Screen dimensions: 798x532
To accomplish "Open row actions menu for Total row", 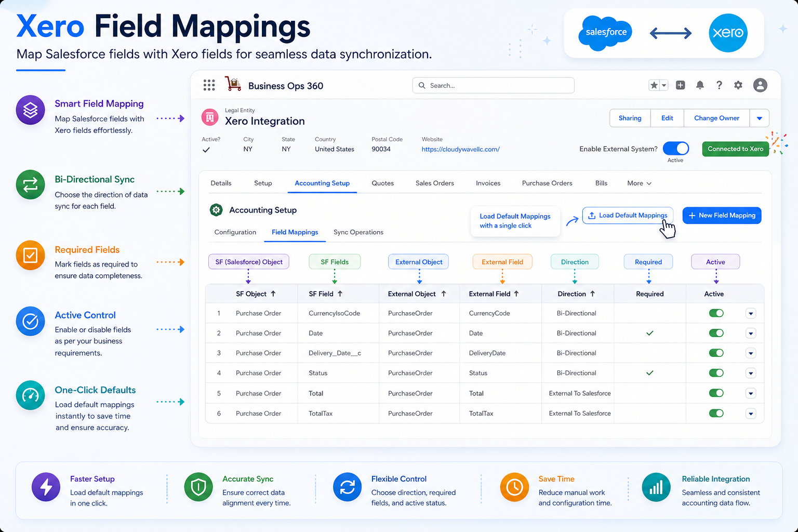I will pyautogui.click(x=751, y=393).
